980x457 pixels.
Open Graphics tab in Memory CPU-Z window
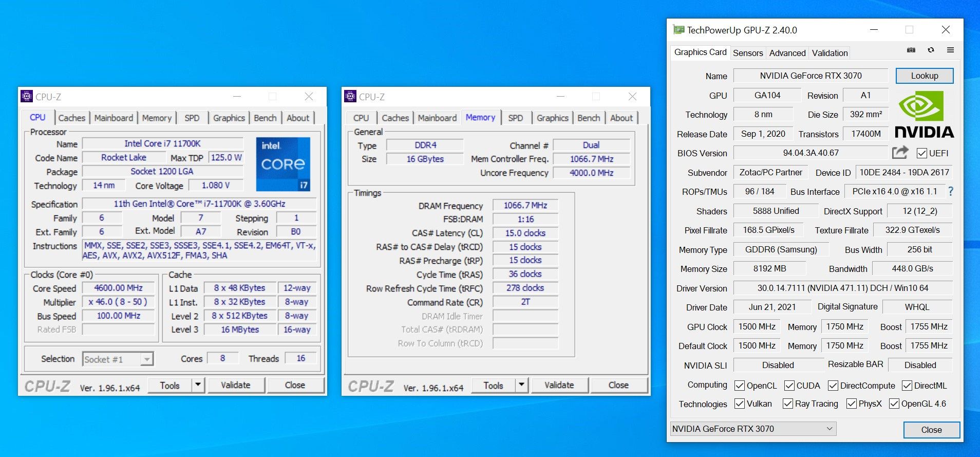point(553,118)
